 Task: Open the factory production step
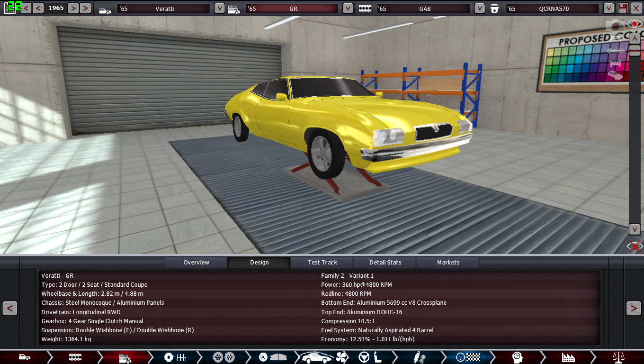568,357
